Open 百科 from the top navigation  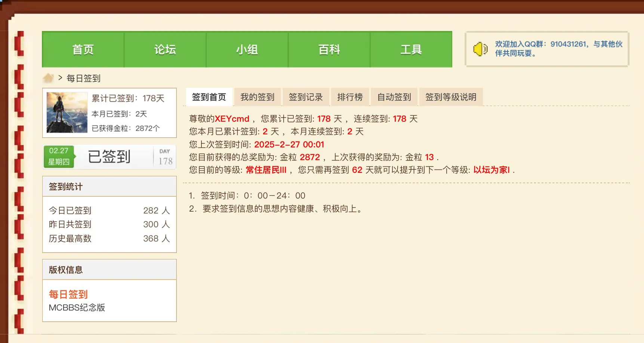pyautogui.click(x=329, y=49)
